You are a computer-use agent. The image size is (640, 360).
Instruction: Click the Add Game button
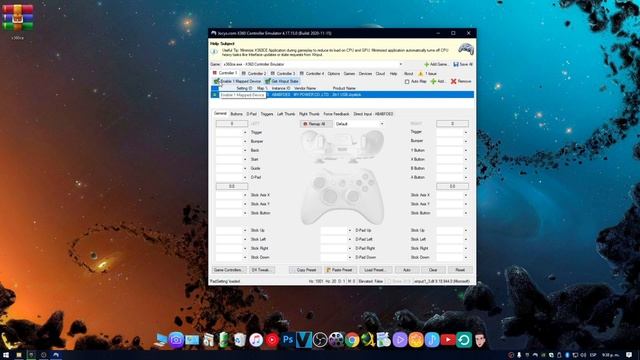[x=436, y=64]
